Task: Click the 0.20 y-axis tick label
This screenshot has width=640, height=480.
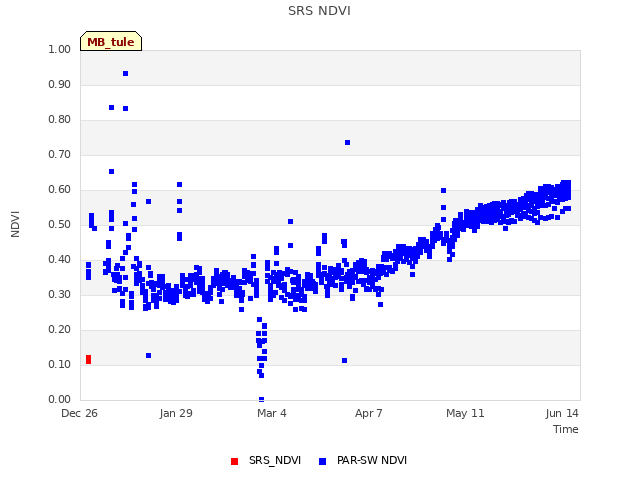Action: point(60,329)
